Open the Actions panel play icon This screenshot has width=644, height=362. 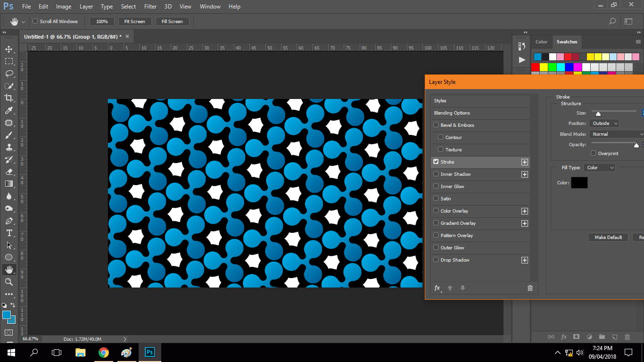click(x=522, y=60)
